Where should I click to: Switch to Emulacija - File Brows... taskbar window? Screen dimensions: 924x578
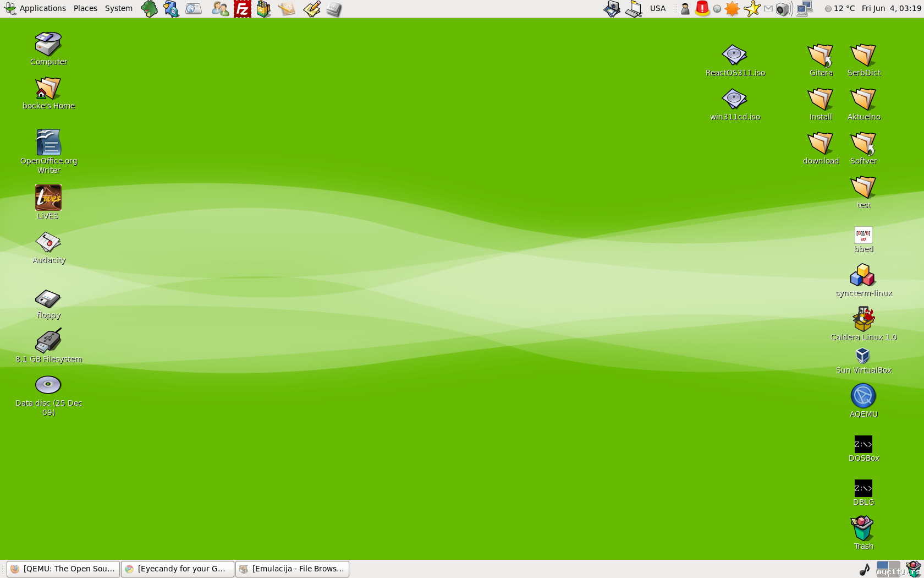pyautogui.click(x=292, y=569)
